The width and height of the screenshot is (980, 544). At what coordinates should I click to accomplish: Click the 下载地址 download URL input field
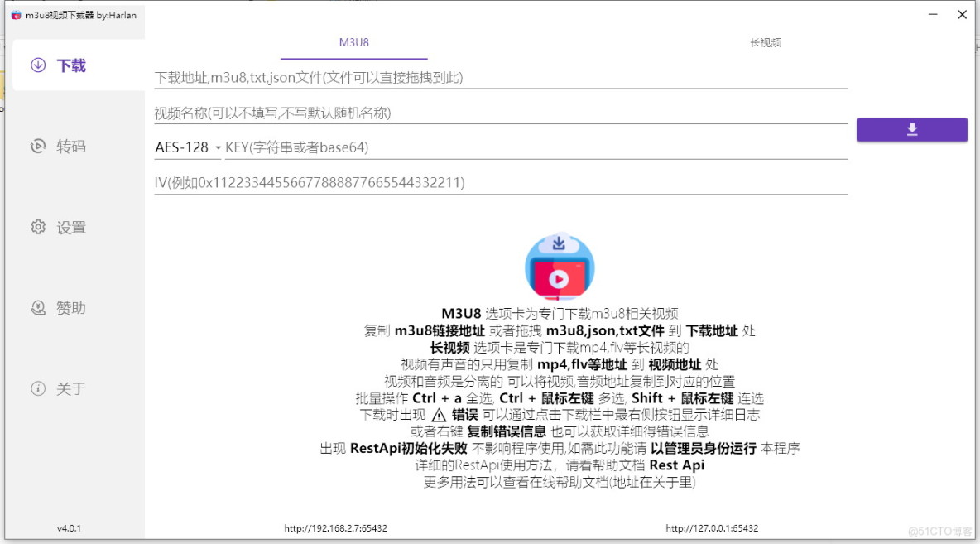coord(497,75)
